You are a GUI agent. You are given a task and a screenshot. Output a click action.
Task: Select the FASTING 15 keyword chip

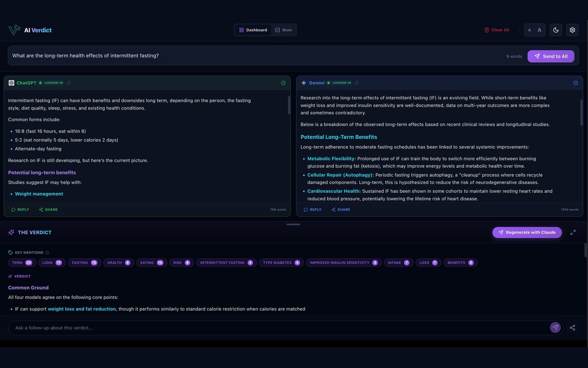(x=85, y=263)
